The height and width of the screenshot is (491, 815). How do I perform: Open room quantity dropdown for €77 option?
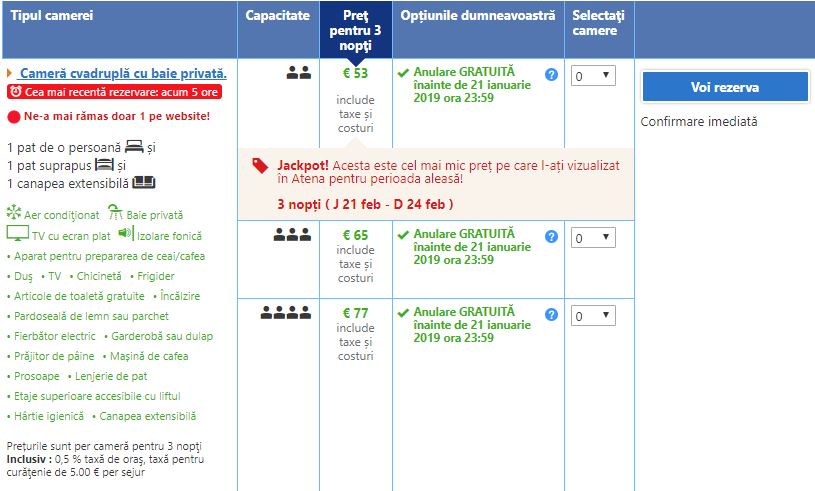pos(593,315)
